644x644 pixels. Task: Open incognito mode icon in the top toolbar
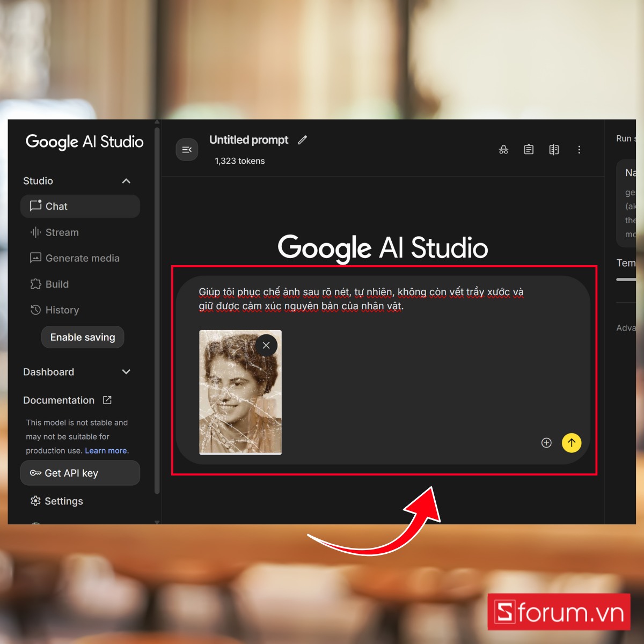pos(503,150)
